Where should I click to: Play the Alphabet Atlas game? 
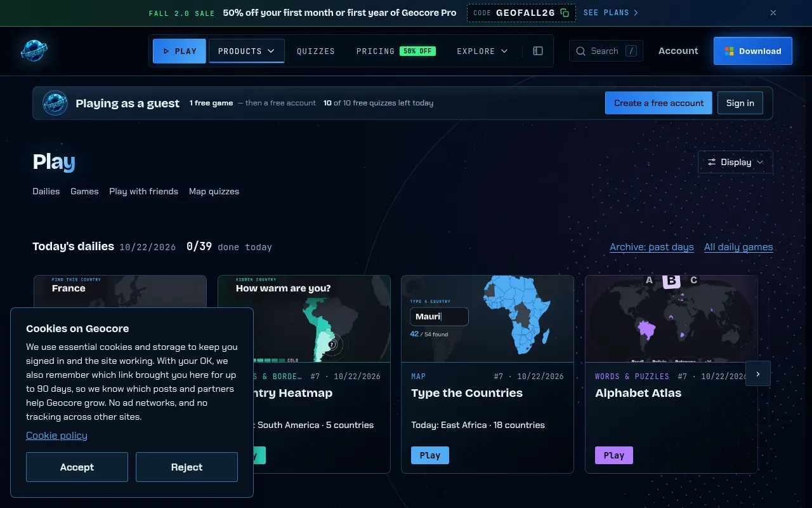(614, 455)
